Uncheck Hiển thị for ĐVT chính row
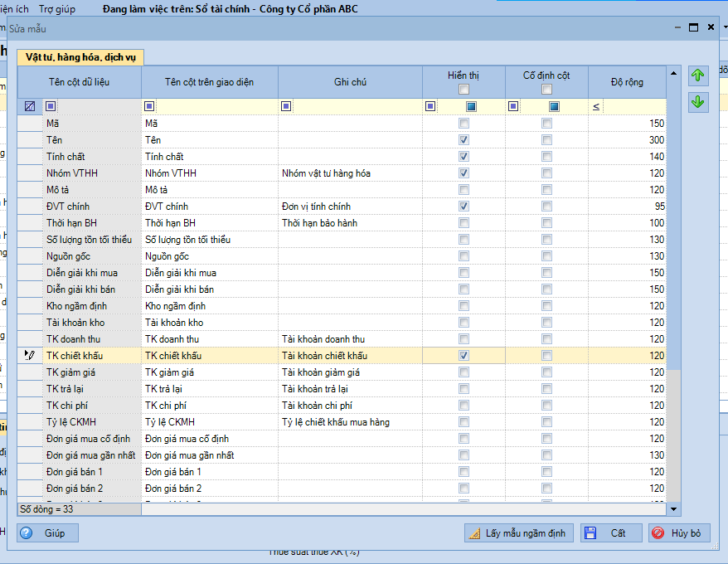Screen dimensions: 728x564 463,207
